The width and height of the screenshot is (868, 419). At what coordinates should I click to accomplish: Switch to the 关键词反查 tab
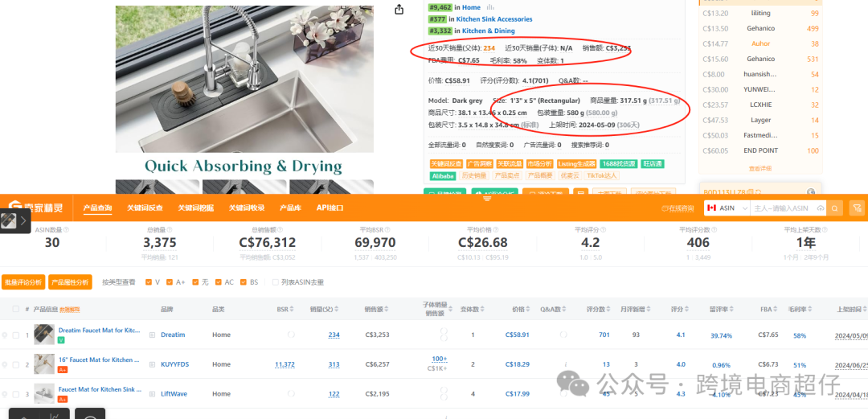(145, 208)
